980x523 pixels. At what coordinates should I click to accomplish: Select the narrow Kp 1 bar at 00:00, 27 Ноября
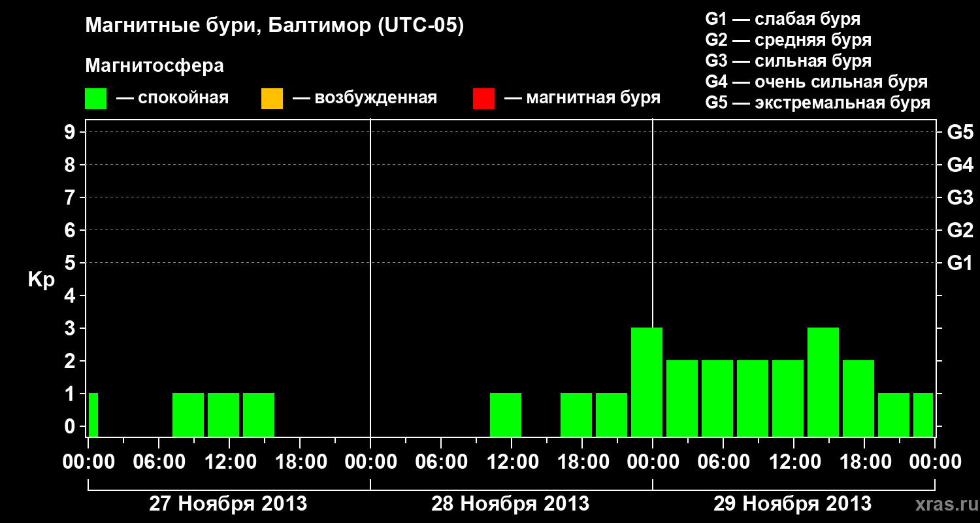click(x=93, y=414)
